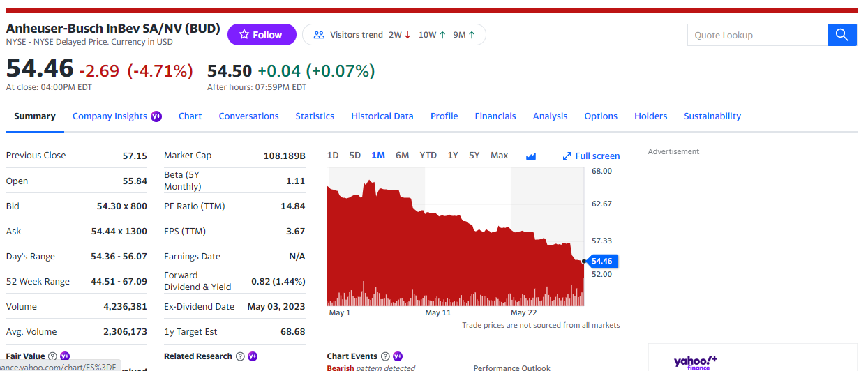Click the after hours price 54.50

[230, 70]
